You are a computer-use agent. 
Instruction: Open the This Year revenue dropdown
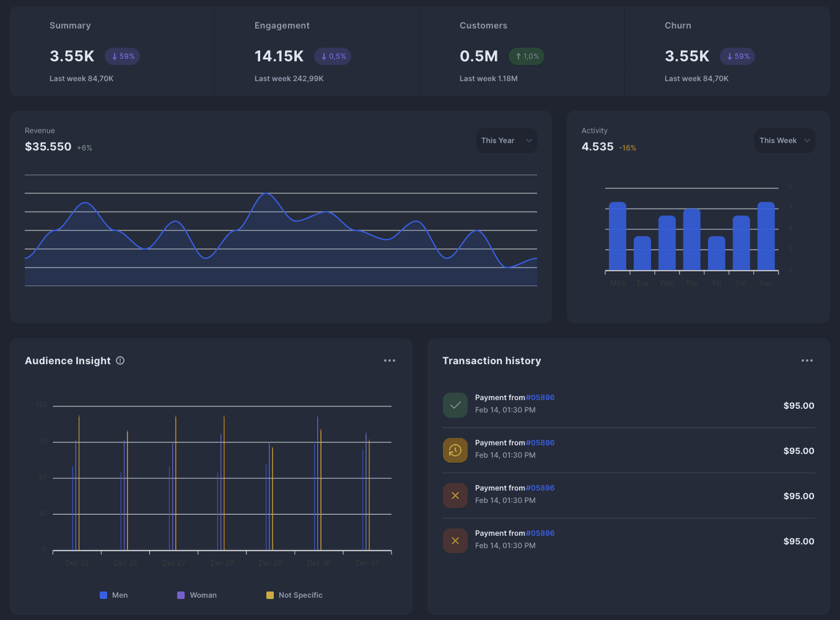point(506,141)
